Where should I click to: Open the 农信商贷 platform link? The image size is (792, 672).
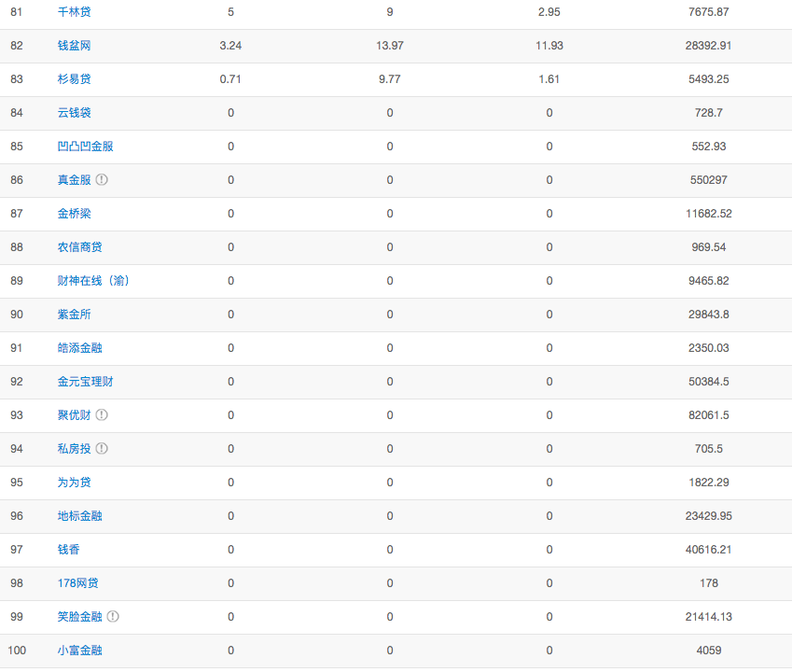click(x=80, y=247)
